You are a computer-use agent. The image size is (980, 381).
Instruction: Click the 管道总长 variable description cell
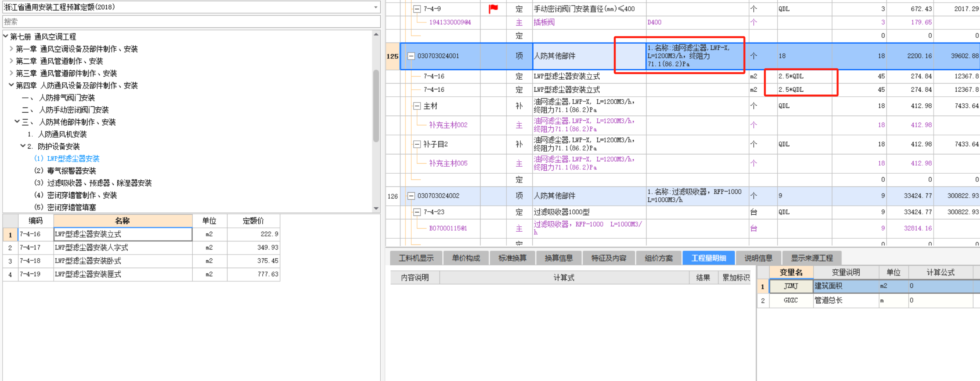click(x=846, y=300)
